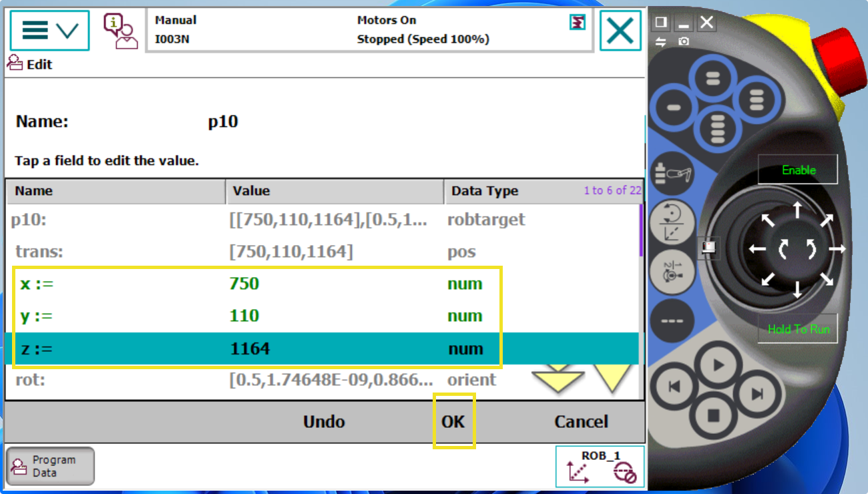Click Cancel to discard edits
The image size is (868, 494).
[x=581, y=422]
